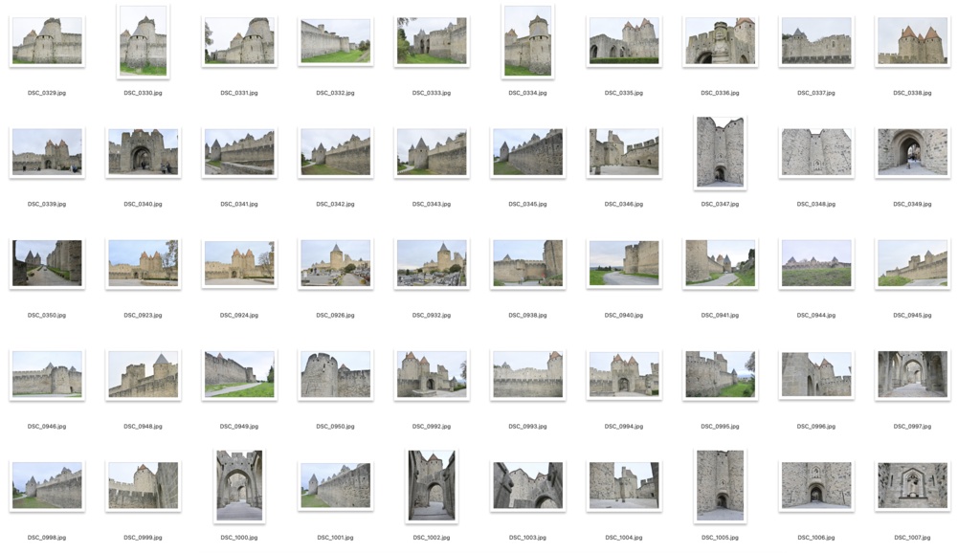
Task: Click the "DSC_0950.jpg" caption text
Action: (336, 426)
